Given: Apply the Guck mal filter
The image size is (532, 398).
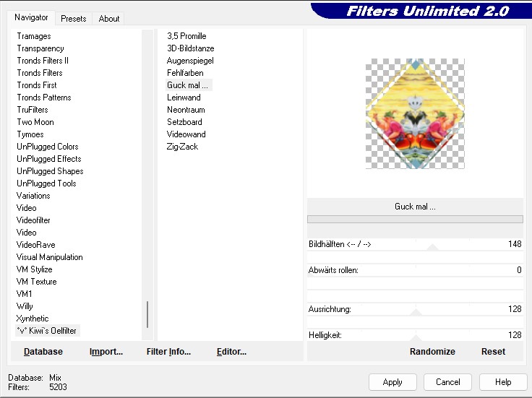Looking at the screenshot, I should click(392, 382).
